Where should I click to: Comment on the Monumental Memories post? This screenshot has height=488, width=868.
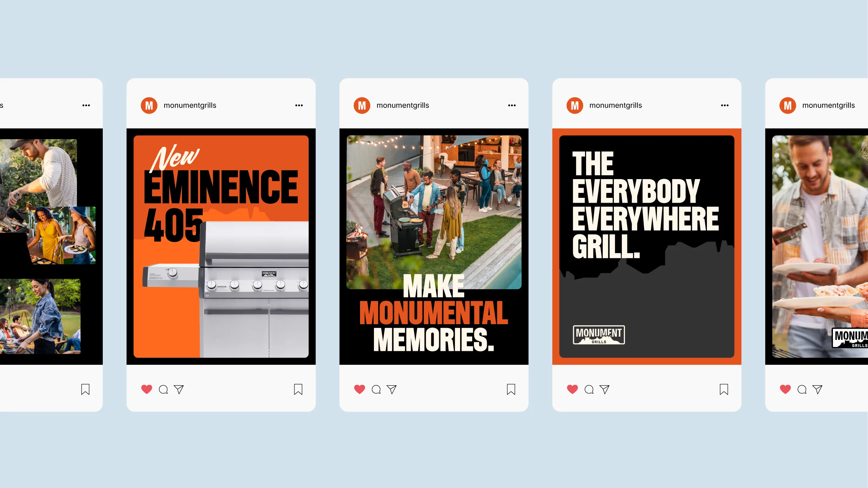tap(376, 389)
